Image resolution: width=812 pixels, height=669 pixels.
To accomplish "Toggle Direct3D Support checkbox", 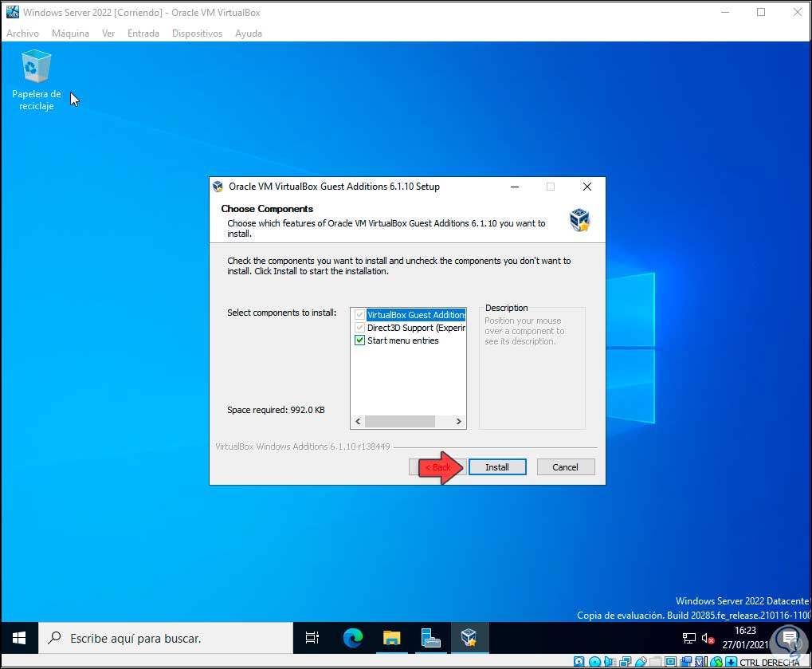I will [359, 328].
